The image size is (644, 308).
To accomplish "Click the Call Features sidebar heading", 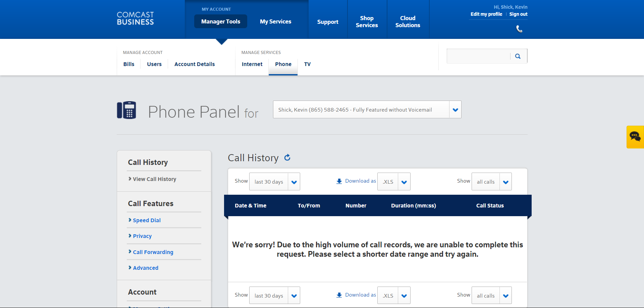I will click(x=151, y=203).
